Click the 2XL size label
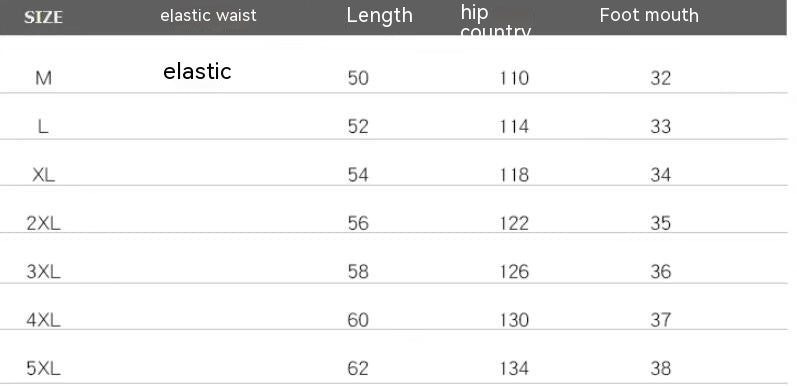The width and height of the screenshot is (797, 386). (x=43, y=223)
